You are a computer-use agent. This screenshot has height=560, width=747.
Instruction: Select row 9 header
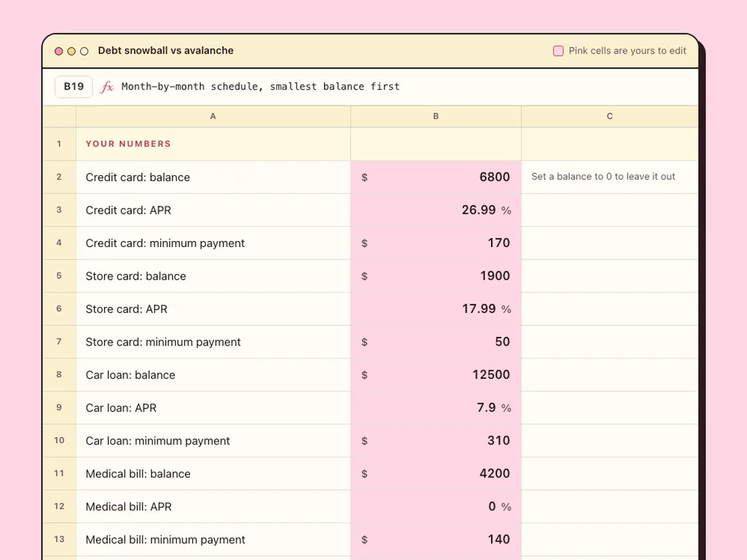click(x=59, y=408)
